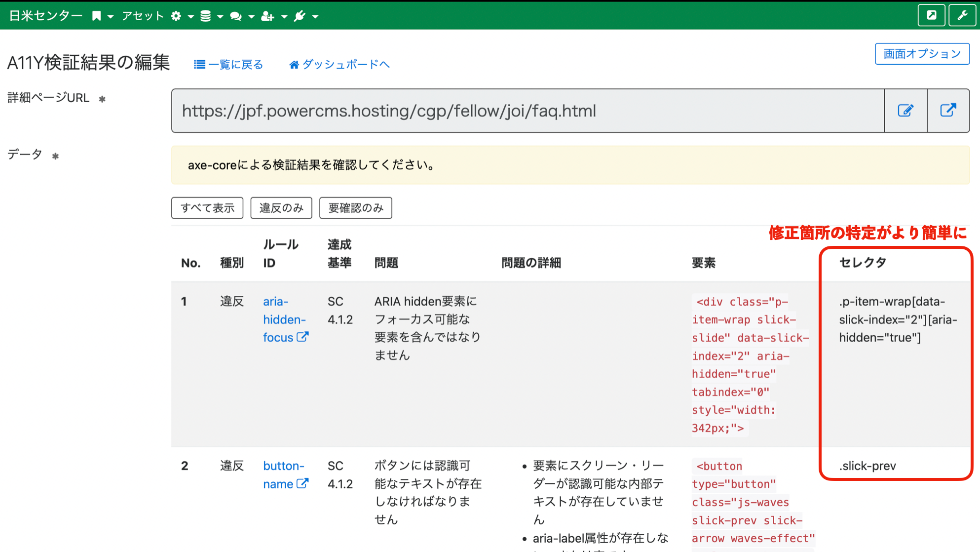The height and width of the screenshot is (552, 980).
Task: Open the site preview external-link icon at top right
Action: (932, 15)
